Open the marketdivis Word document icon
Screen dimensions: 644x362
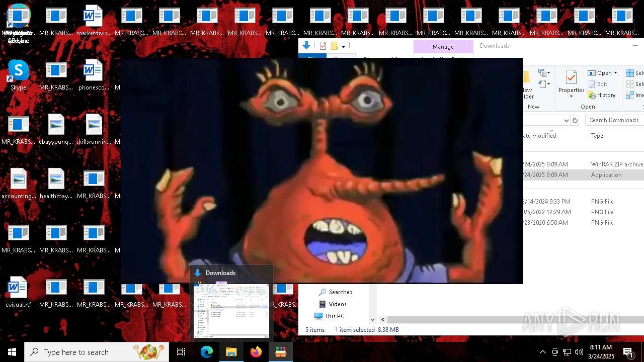[x=94, y=21]
